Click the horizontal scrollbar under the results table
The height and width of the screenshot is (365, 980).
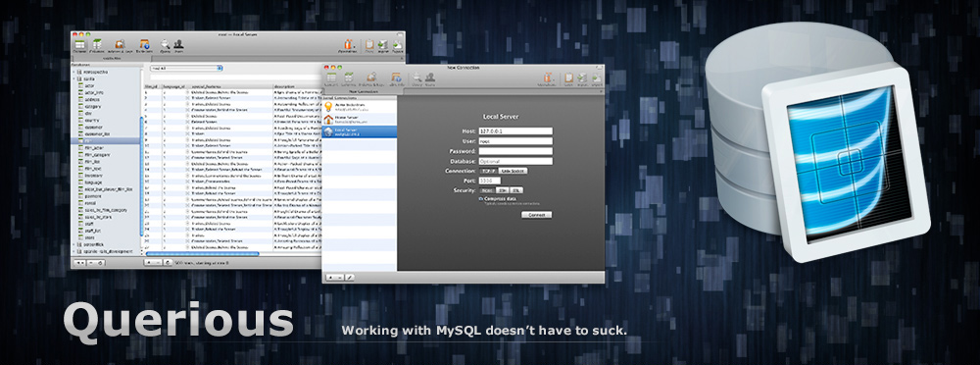point(203,254)
